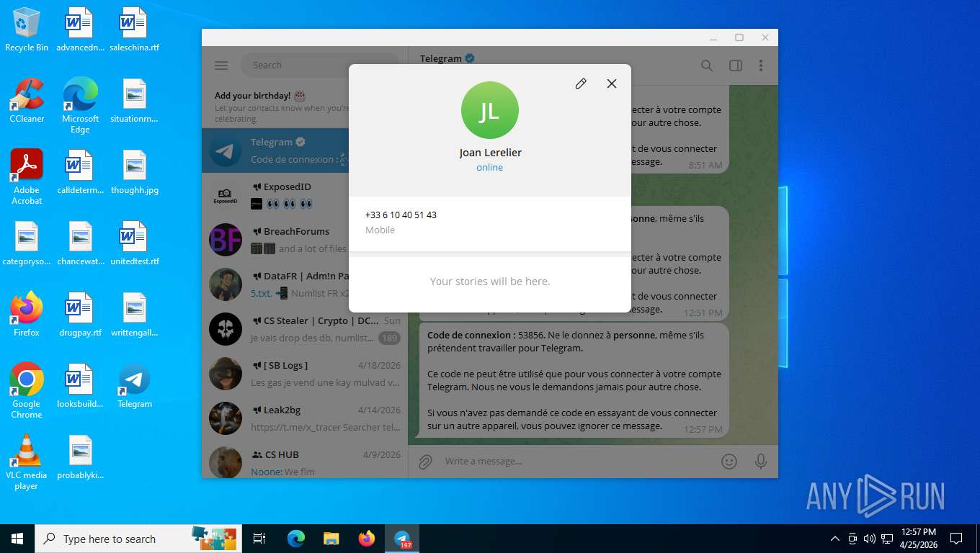
Task: Open the CS Stealer channel chat
Action: 305,329
